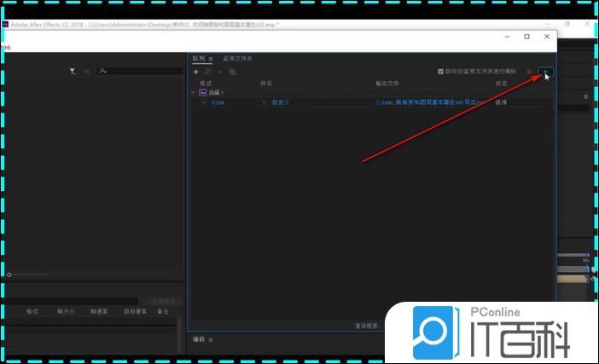Viewport: 599px width, 364px height.
Task: Select the Ae 合成 1 source item
Action: [x=212, y=92]
